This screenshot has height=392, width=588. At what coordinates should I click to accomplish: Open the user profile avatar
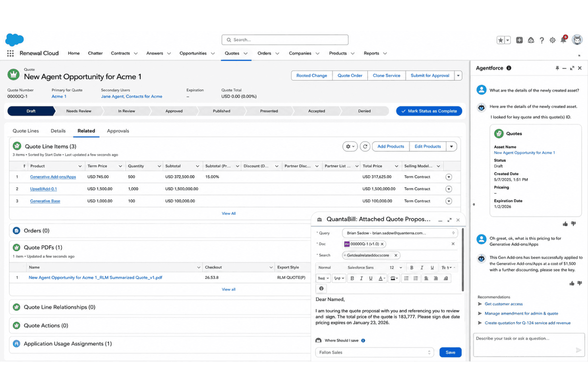tap(577, 40)
